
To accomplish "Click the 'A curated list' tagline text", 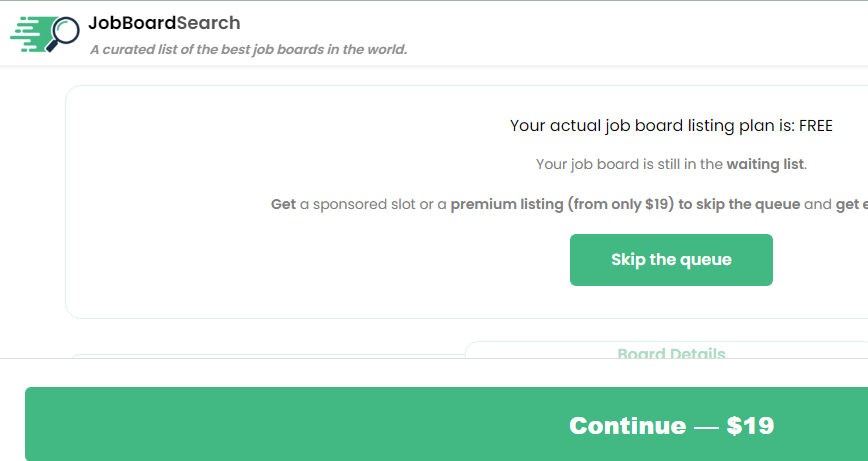I will pos(248,49).
